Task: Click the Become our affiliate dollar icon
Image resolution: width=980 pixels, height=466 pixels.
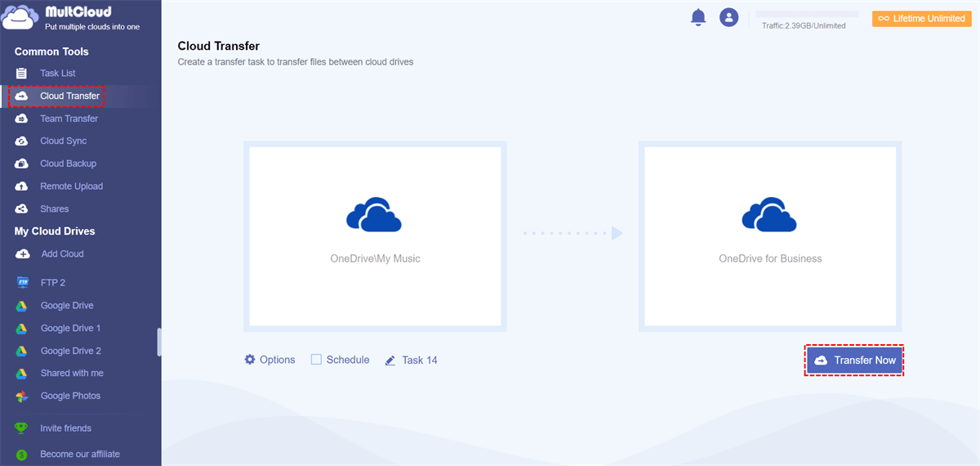Action: (22, 455)
